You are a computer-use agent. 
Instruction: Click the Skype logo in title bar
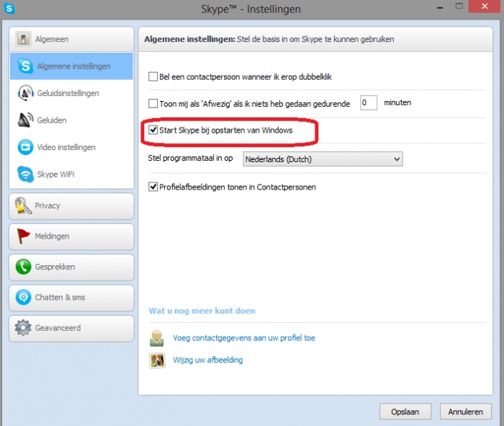click(x=9, y=9)
